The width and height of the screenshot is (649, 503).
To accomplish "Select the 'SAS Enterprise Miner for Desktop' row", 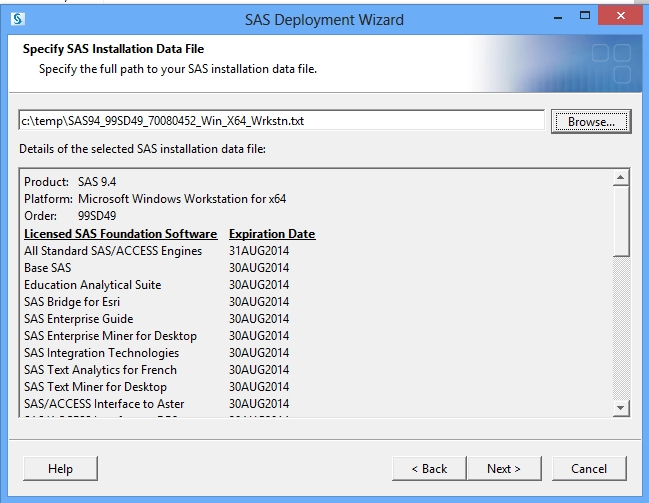I will [x=156, y=336].
